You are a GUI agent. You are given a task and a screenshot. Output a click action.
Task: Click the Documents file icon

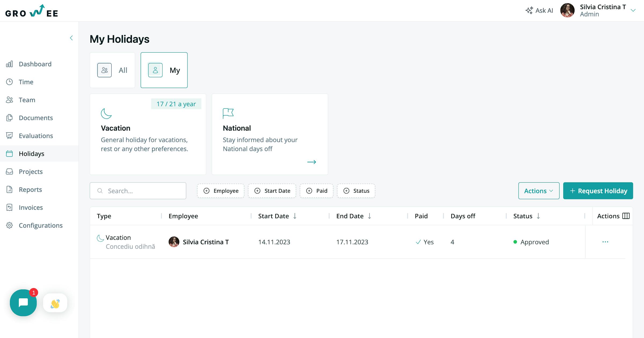9,118
